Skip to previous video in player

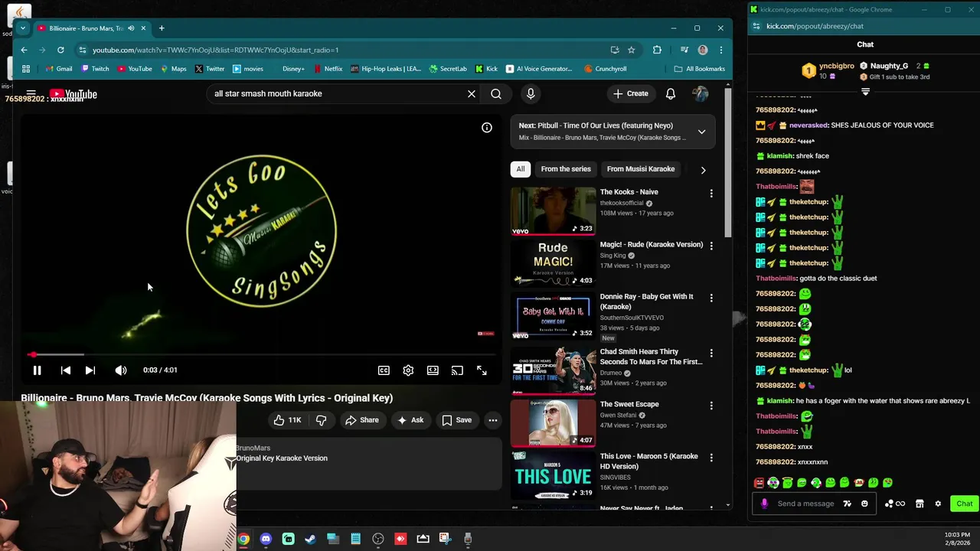pyautogui.click(x=66, y=370)
